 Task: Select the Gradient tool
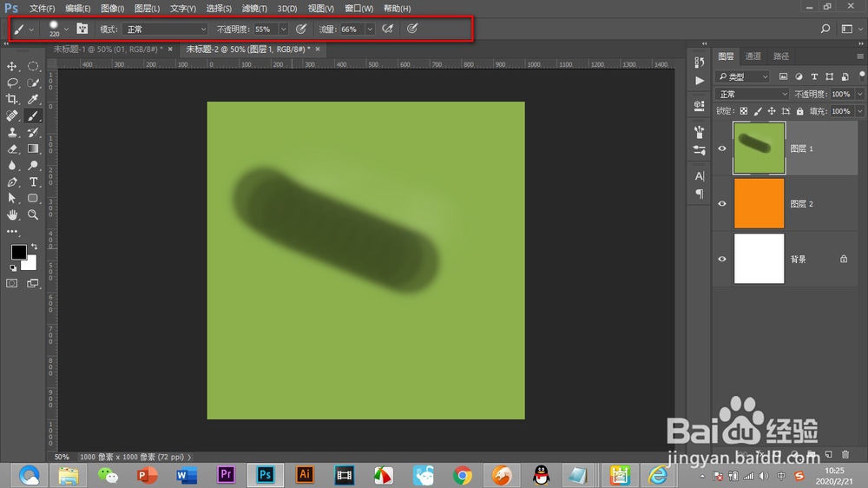coord(33,149)
